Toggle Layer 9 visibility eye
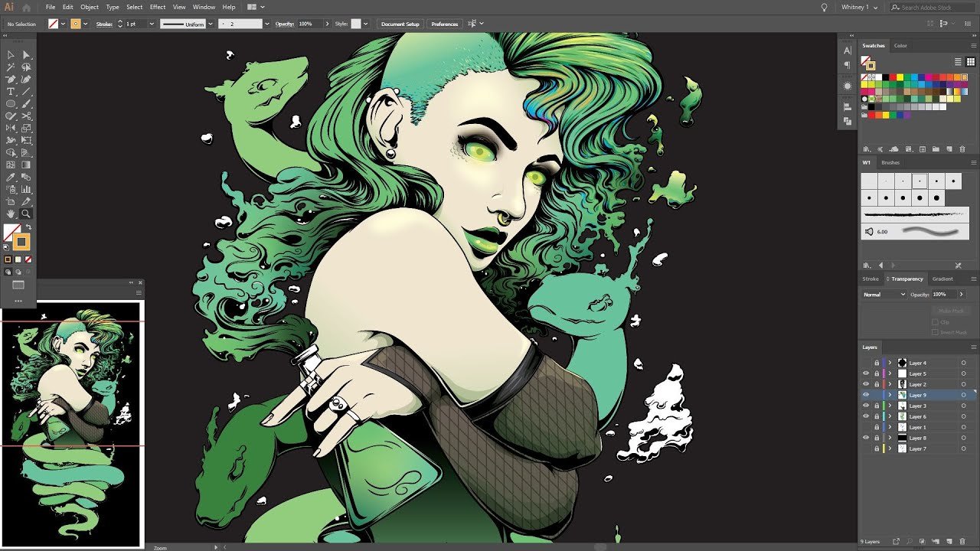The height and width of the screenshot is (551, 980). tap(866, 395)
